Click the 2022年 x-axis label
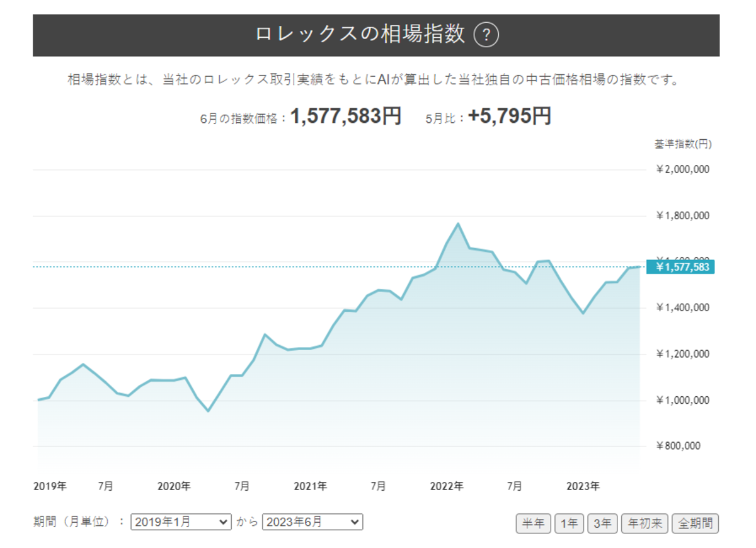Screen dimensions: 756x548 (447, 486)
